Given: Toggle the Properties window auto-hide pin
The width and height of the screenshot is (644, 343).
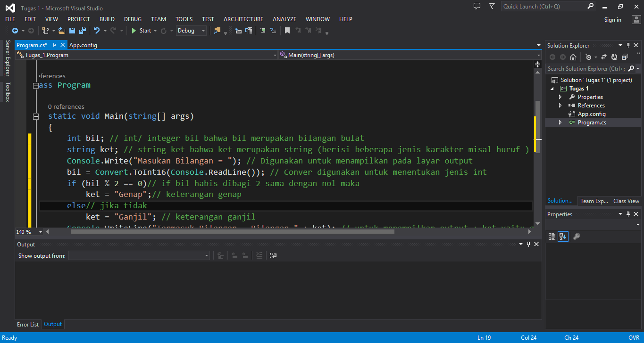Looking at the screenshot, I should point(627,214).
